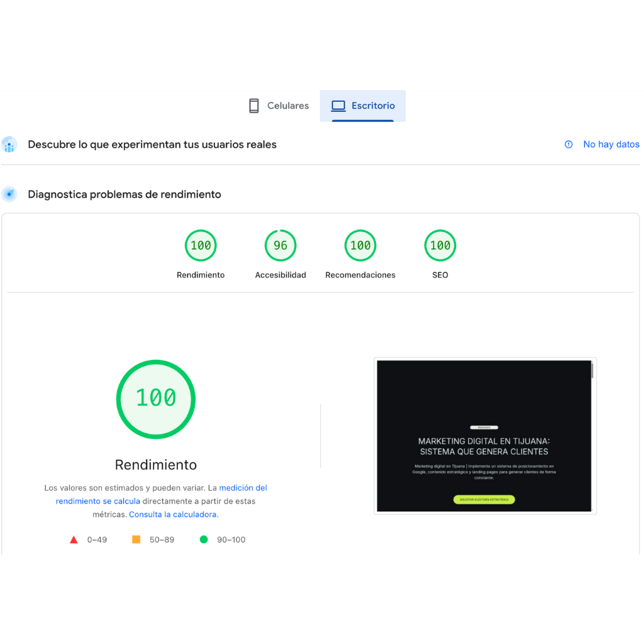Screen dimensions: 644x644
Task: Switch to the Celulares tab
Action: pos(279,106)
